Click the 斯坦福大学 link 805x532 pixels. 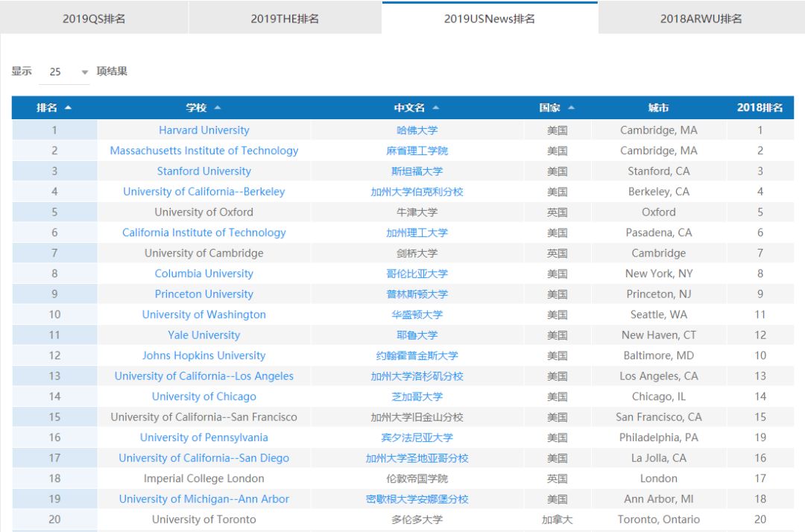(x=417, y=171)
